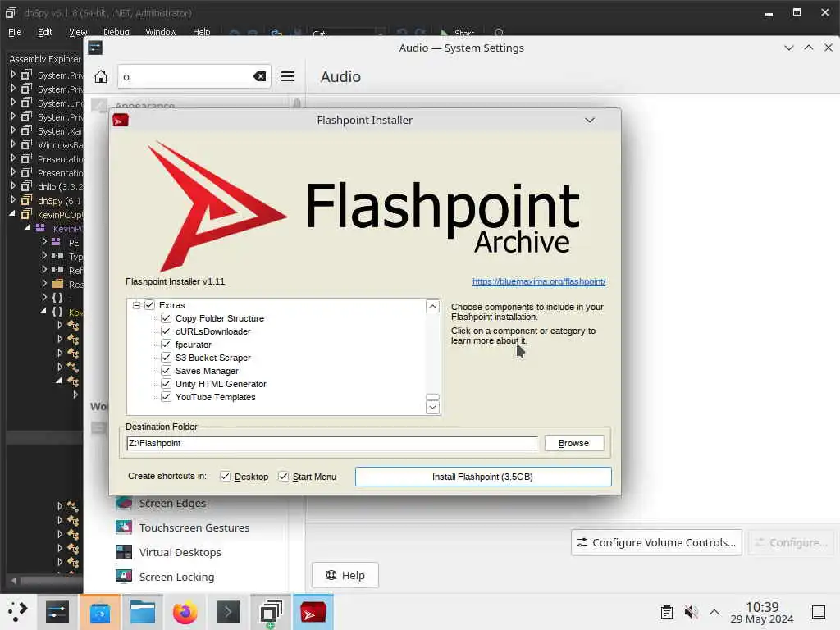Uncheck Saves Manager component
The width and height of the screenshot is (840, 630).
(x=166, y=371)
